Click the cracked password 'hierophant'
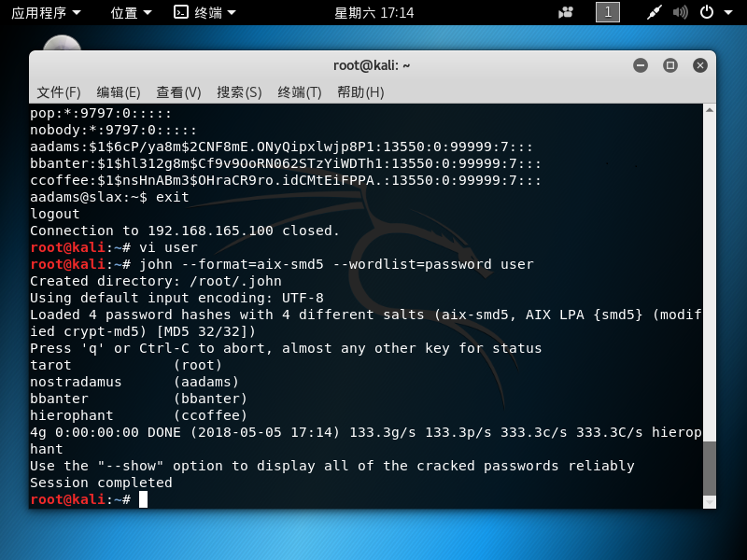 [72, 415]
